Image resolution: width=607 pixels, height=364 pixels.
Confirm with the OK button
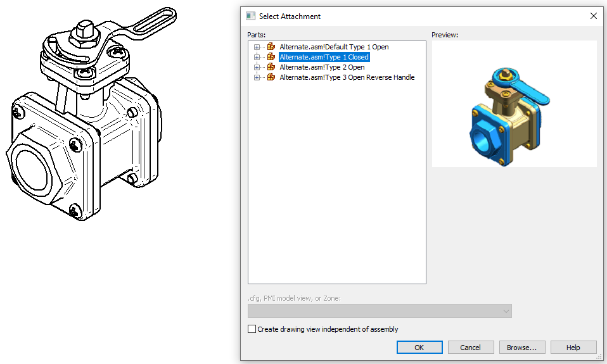419,348
